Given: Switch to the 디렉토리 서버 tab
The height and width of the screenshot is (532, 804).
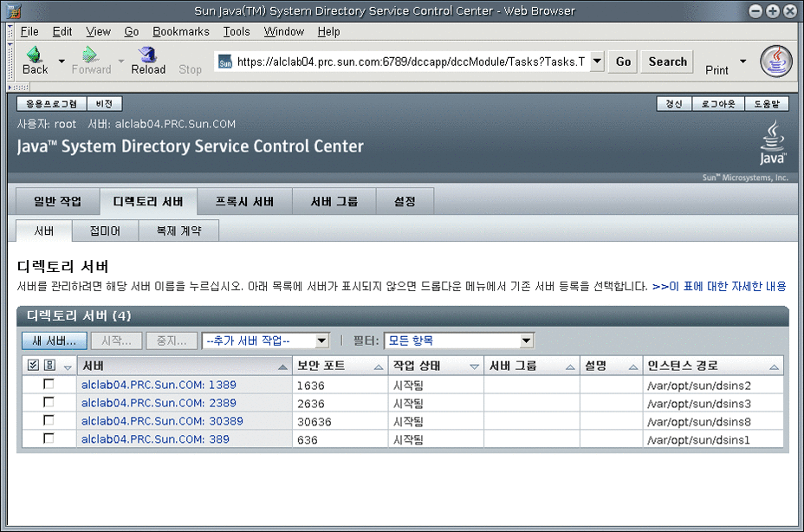Looking at the screenshot, I should point(148,201).
